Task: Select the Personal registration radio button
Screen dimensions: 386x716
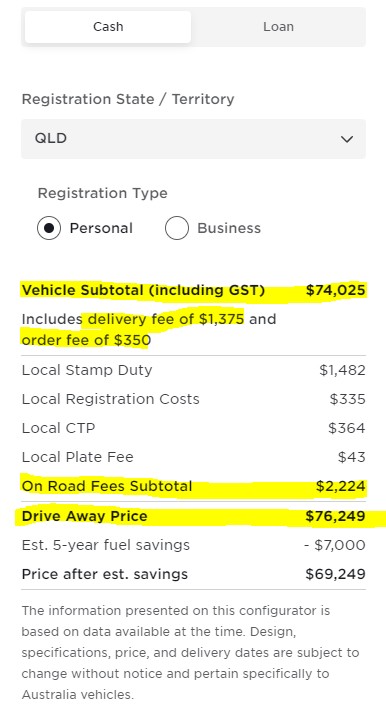Action: tap(49, 228)
